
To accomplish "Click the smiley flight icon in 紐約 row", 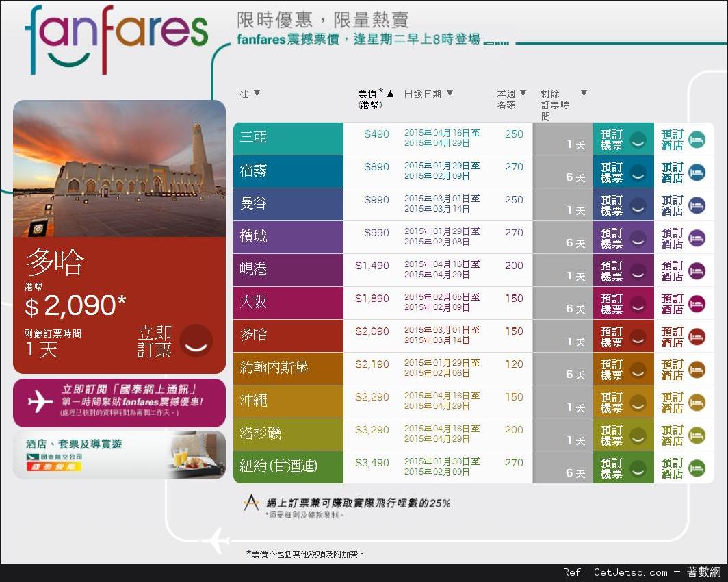I will click(x=638, y=468).
